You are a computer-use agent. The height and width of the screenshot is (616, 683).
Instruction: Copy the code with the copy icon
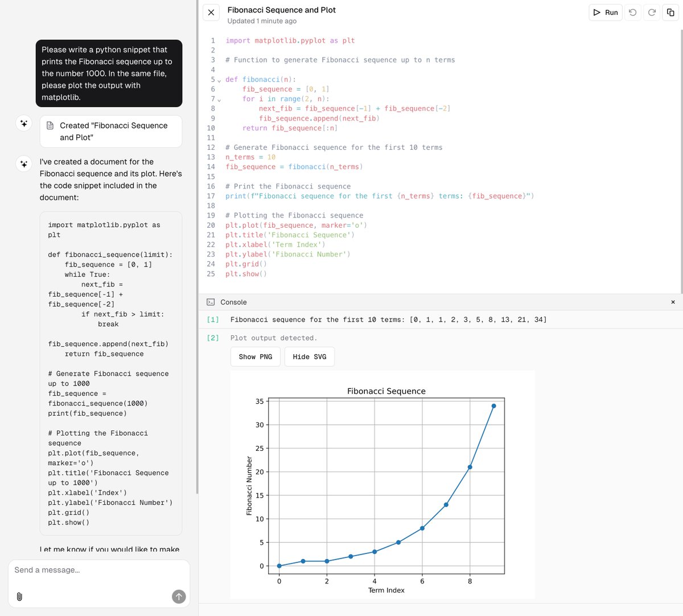[671, 12]
